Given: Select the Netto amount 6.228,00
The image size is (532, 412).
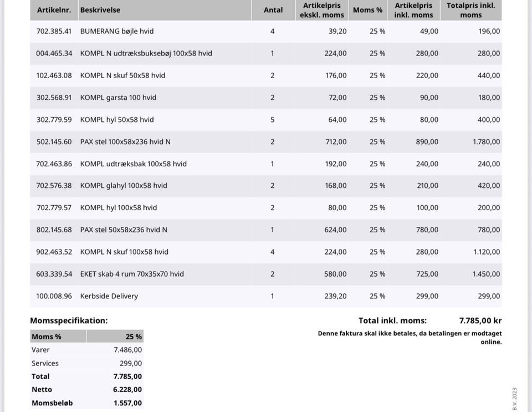Looking at the screenshot, I should click(127, 390).
